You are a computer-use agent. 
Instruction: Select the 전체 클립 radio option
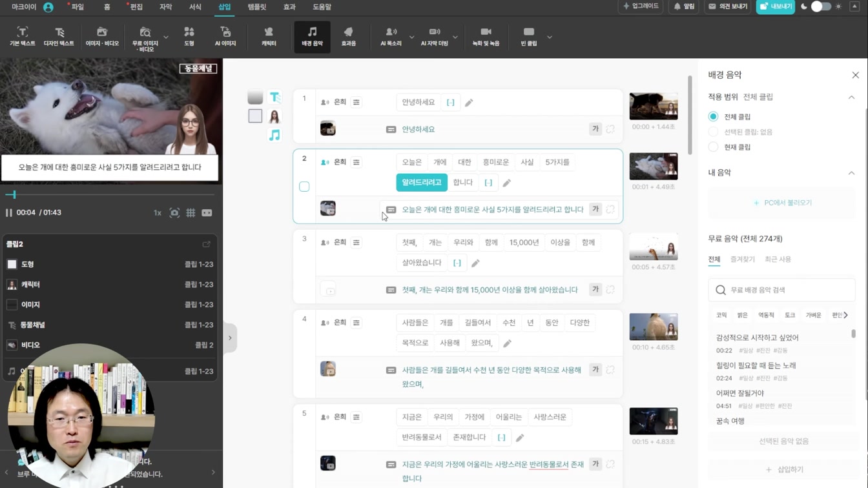point(713,117)
